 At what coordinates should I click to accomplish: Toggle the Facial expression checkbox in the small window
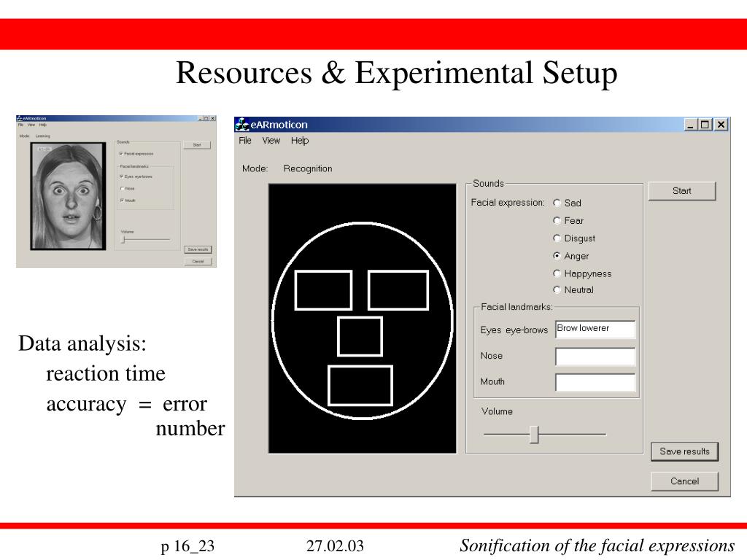pyautogui.click(x=121, y=153)
